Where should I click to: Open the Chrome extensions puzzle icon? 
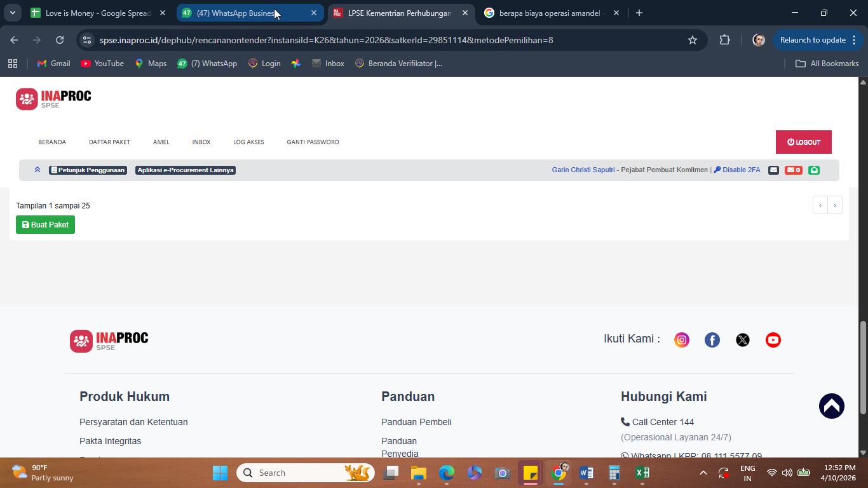click(x=725, y=40)
